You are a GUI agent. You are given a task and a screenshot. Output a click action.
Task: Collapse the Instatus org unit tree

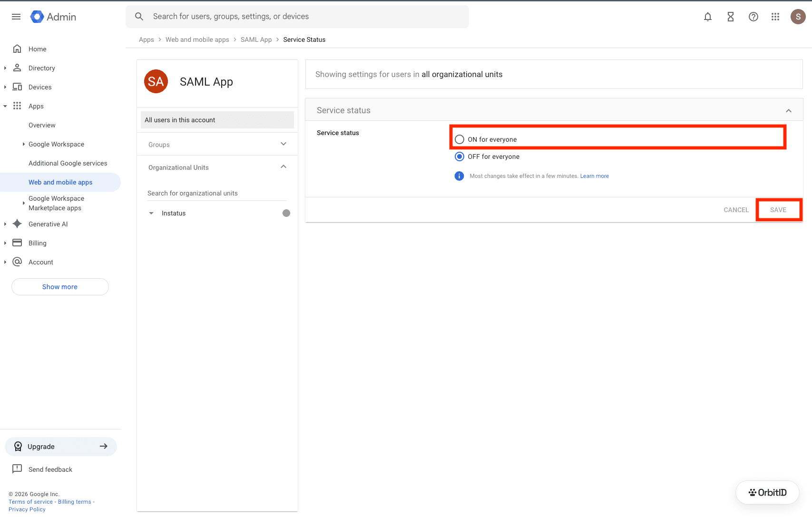coord(151,213)
